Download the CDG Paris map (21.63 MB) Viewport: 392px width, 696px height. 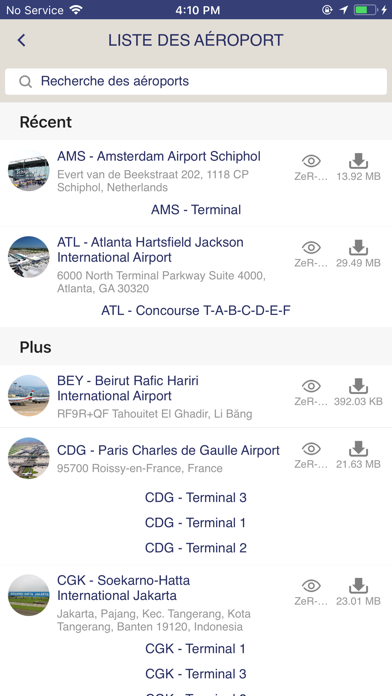coord(358,449)
